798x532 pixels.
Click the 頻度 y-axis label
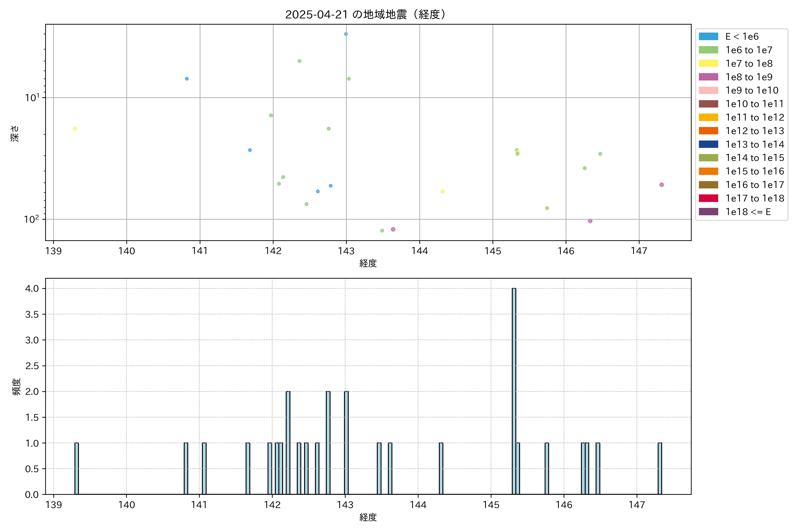[16, 387]
